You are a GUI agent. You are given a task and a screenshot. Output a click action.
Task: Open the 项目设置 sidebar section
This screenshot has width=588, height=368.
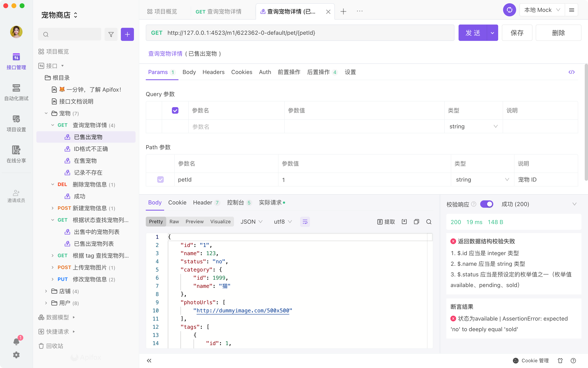pos(16,124)
